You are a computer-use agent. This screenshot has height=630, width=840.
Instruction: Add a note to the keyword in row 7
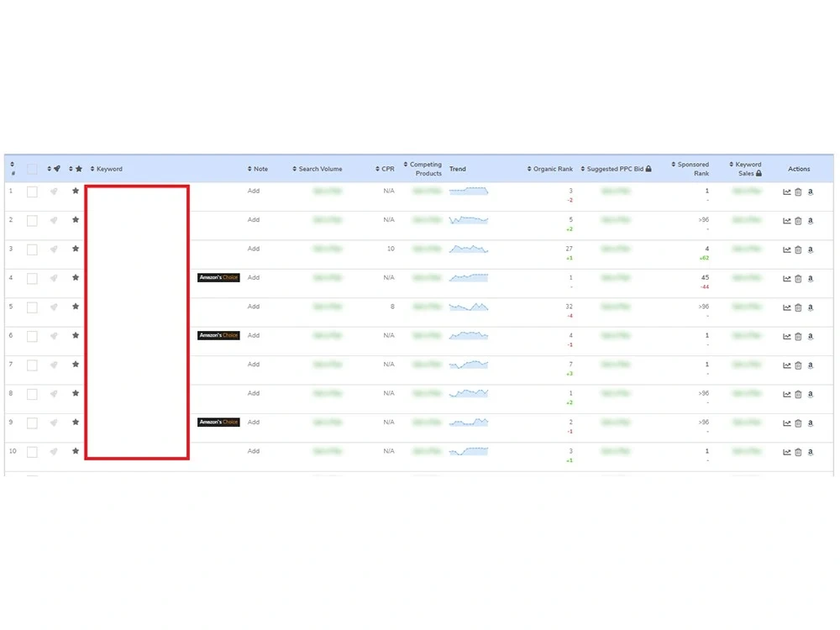pos(254,365)
